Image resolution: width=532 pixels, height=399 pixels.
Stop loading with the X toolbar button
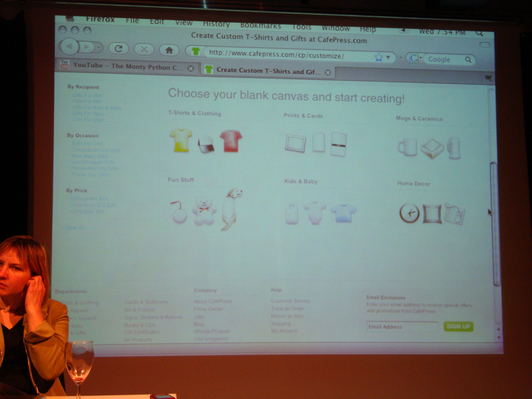point(144,49)
